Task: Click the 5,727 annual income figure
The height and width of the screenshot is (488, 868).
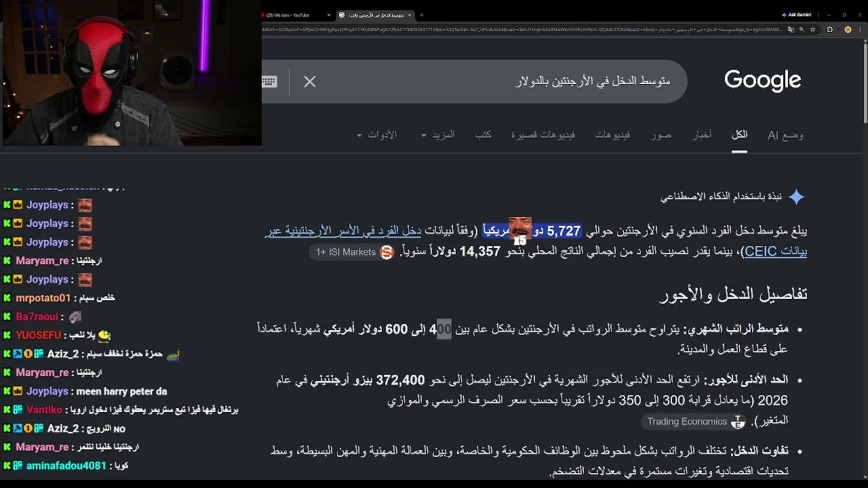Action: [x=564, y=231]
